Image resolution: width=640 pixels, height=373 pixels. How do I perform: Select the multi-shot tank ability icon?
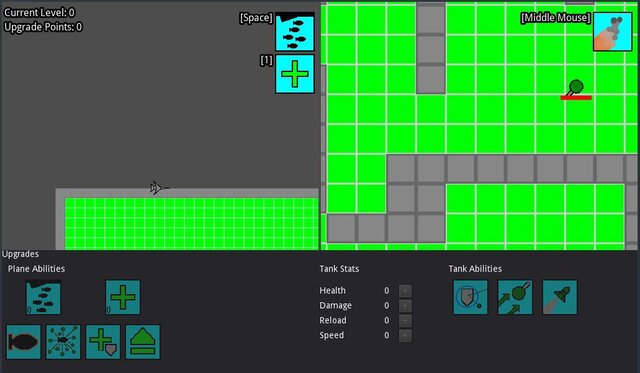point(515,297)
